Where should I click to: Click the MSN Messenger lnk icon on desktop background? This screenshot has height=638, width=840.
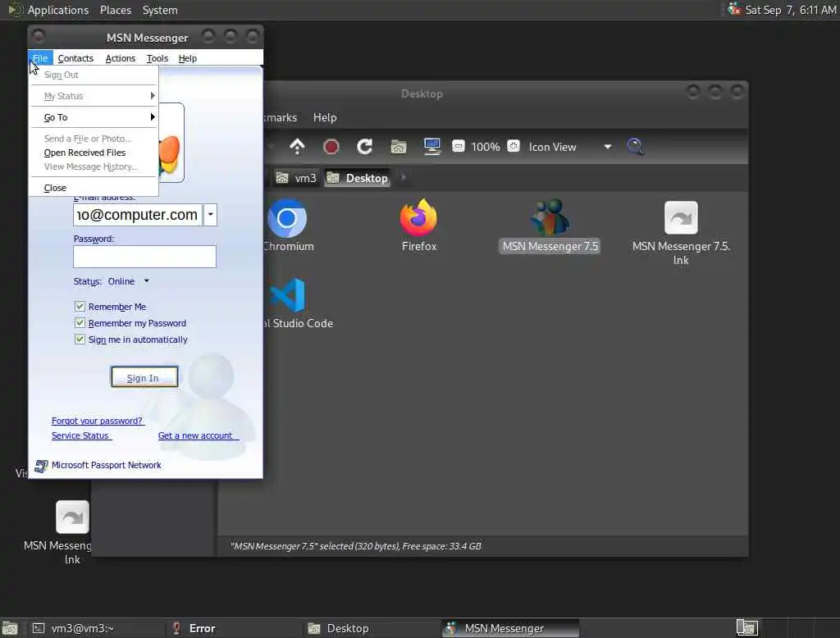click(72, 517)
